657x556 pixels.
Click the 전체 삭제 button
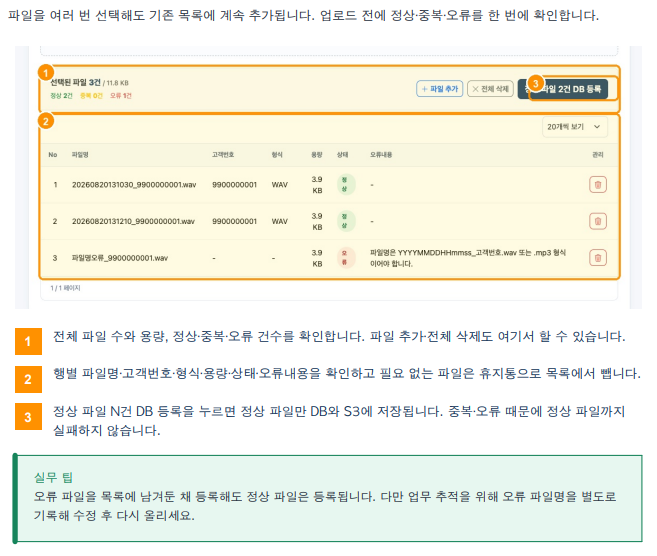tap(490, 89)
